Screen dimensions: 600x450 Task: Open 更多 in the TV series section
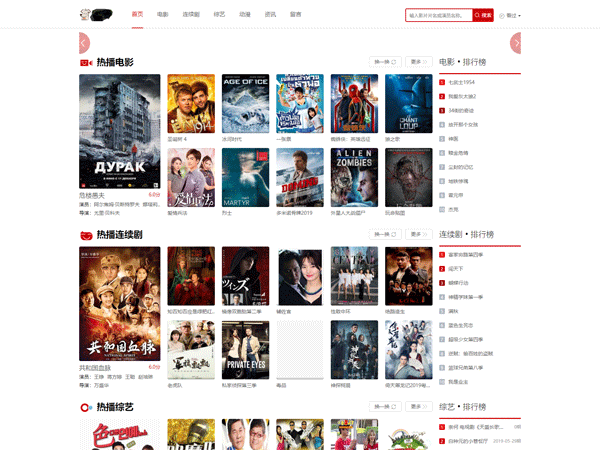[x=418, y=234]
